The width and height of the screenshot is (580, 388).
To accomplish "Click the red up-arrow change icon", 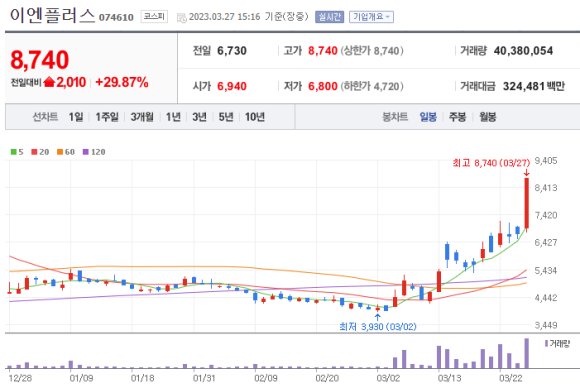I will [x=49, y=82].
